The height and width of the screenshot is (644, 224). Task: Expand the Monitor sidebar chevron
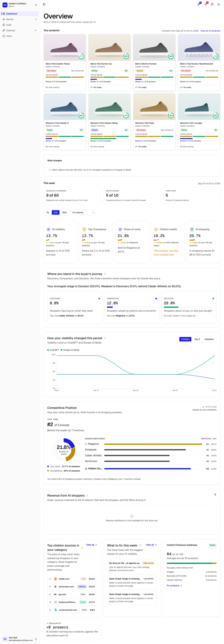[x=36, y=19]
